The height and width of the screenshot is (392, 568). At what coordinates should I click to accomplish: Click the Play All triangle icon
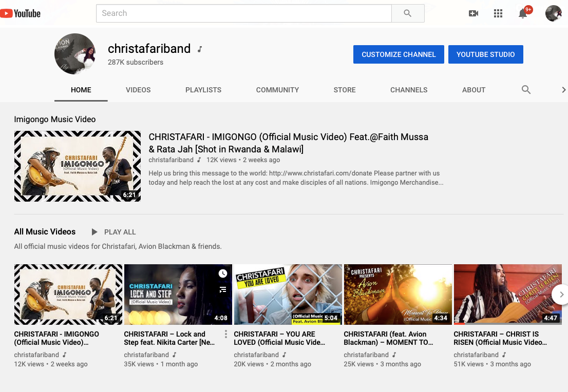(94, 232)
